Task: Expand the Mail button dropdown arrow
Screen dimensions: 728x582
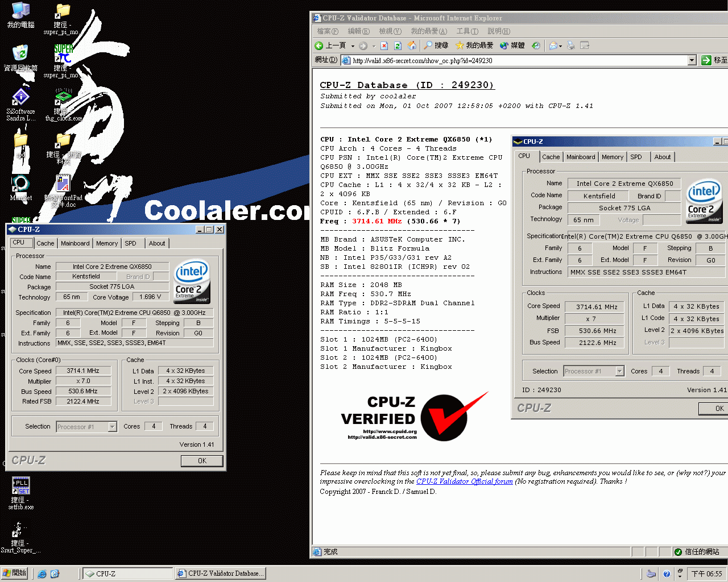Action: point(561,46)
